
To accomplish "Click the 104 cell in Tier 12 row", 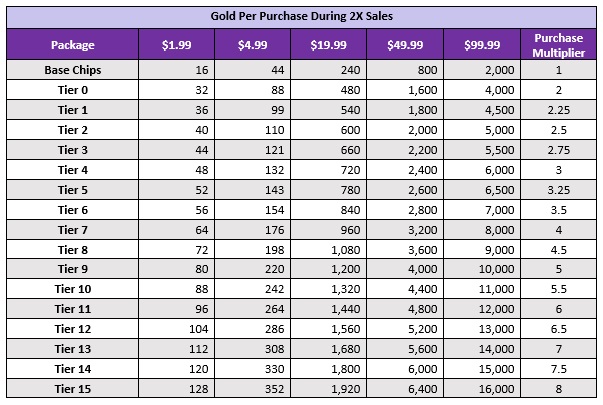I will 177,329.
